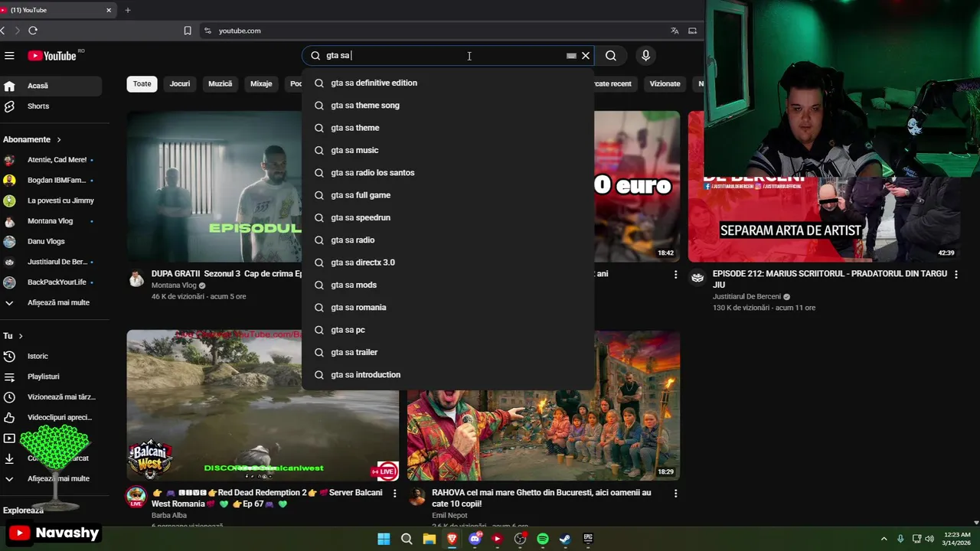
Task: Choose suggestion 'gta sa speedrun'
Action: (x=448, y=217)
